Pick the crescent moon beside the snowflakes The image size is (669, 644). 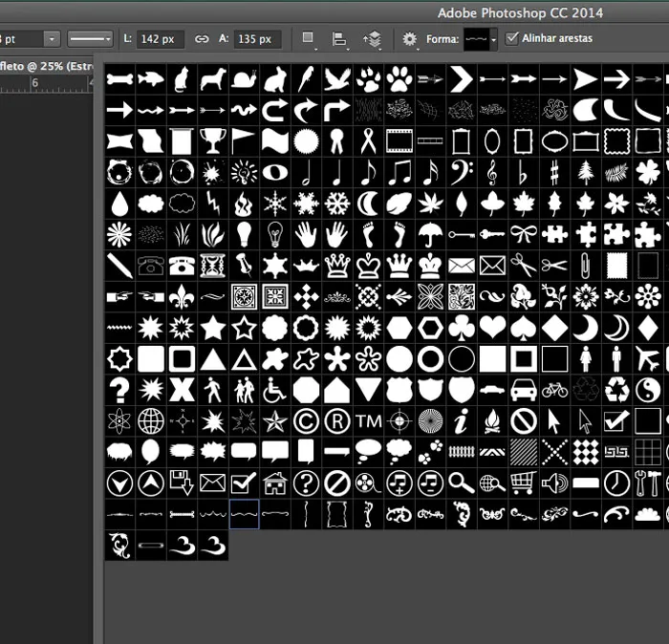[x=368, y=204]
